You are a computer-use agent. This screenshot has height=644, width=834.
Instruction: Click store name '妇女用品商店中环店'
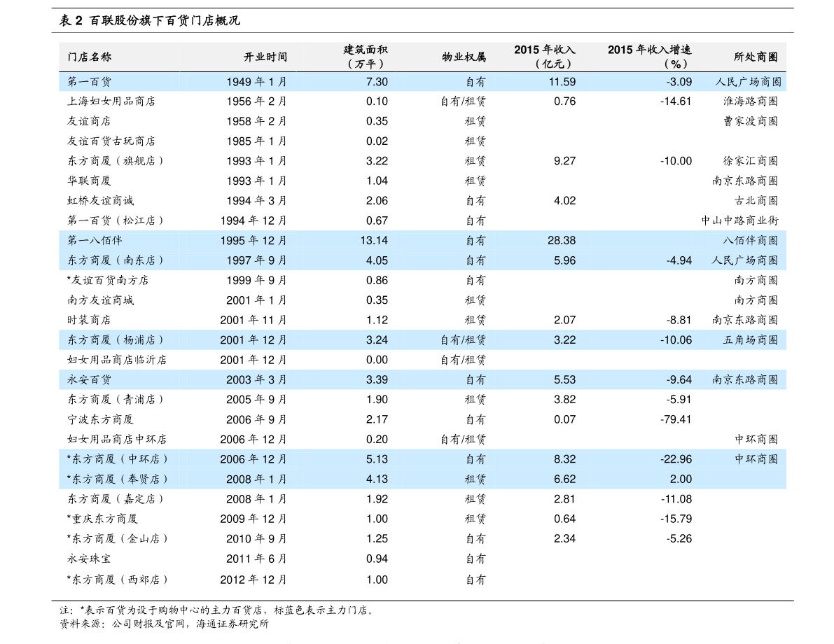pyautogui.click(x=117, y=440)
